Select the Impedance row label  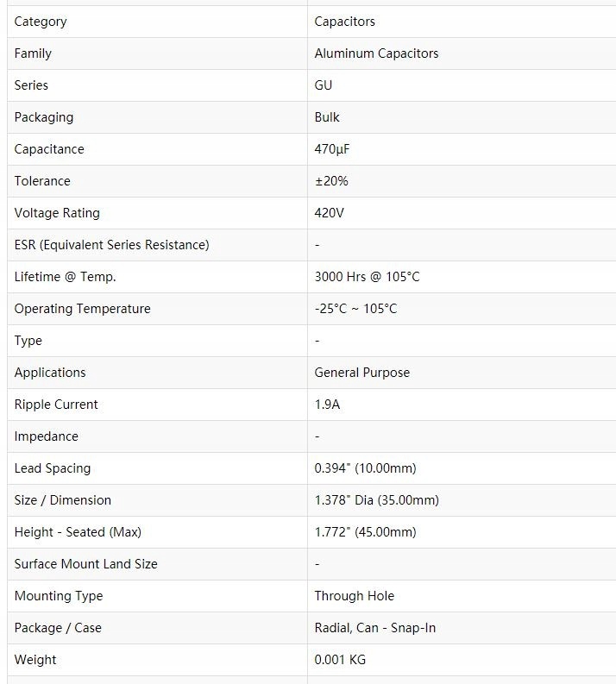[46, 436]
